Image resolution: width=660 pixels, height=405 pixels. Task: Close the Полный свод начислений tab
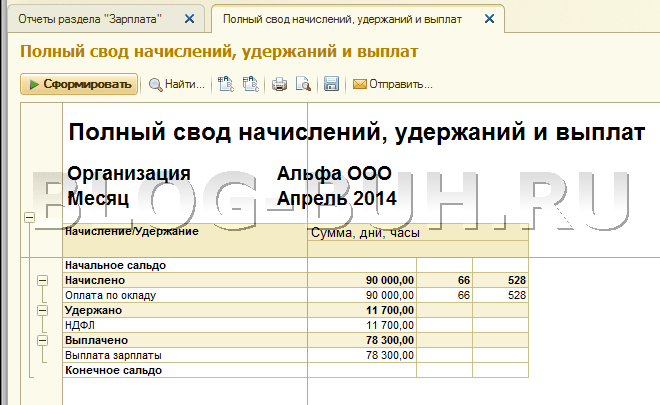pyautogui.click(x=489, y=19)
